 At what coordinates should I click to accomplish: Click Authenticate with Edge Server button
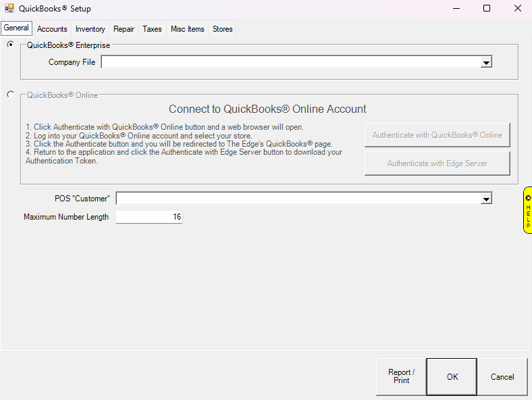point(437,164)
